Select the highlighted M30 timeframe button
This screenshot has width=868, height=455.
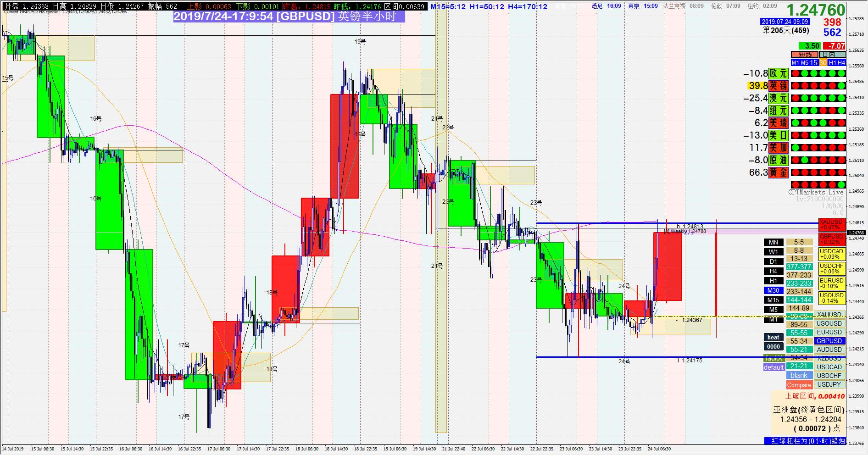coord(773,290)
